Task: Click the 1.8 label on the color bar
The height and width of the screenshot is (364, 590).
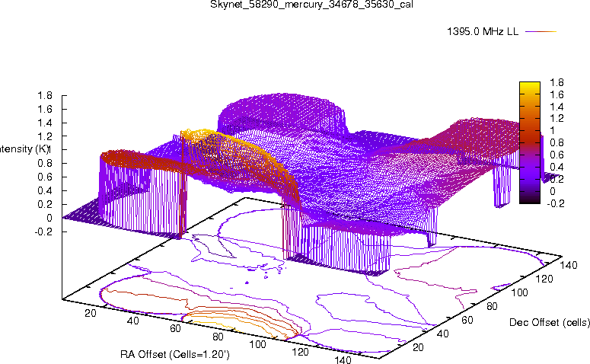Action: [557, 82]
